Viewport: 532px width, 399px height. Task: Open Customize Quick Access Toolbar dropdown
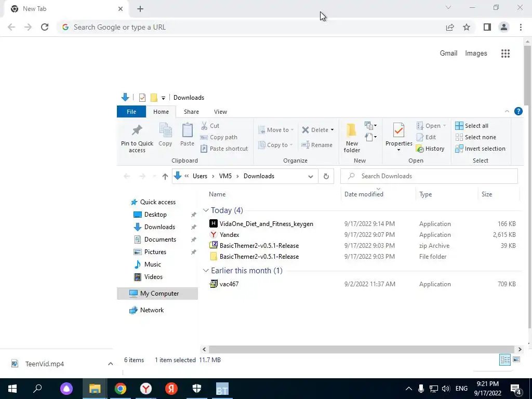pos(163,98)
